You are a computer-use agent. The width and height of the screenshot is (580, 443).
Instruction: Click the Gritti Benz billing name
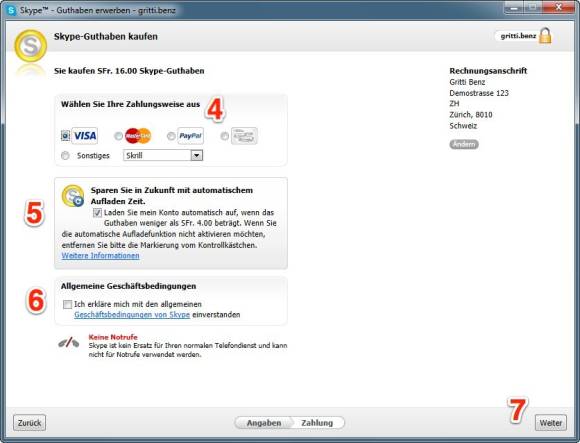[x=467, y=82]
